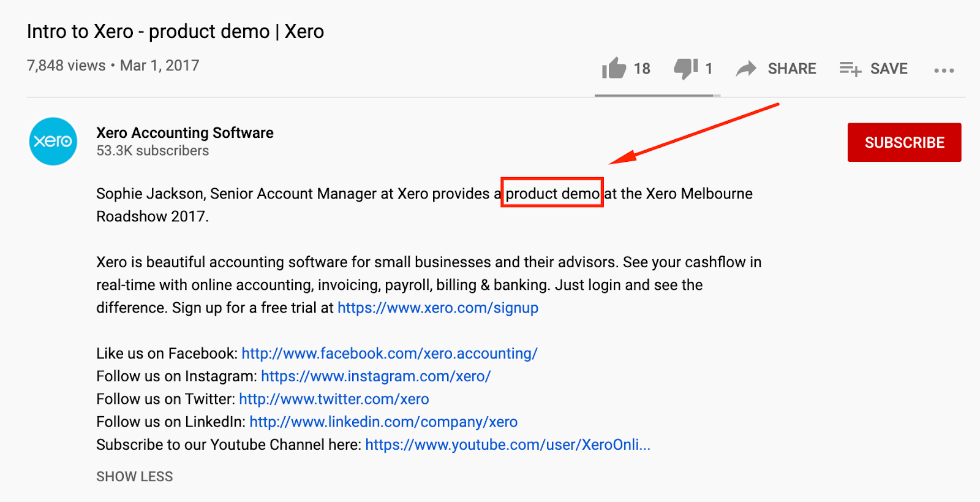Click the like count 18
This screenshot has width=980, height=502.
click(642, 69)
